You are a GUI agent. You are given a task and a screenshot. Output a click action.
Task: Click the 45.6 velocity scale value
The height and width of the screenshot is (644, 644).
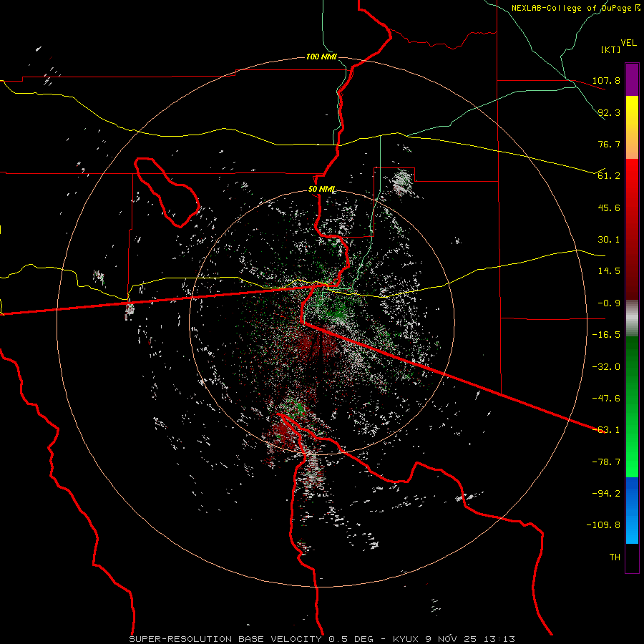[x=609, y=208]
